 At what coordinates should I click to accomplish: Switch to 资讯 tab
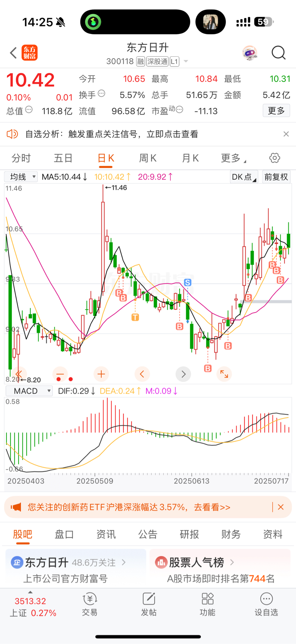click(x=106, y=534)
